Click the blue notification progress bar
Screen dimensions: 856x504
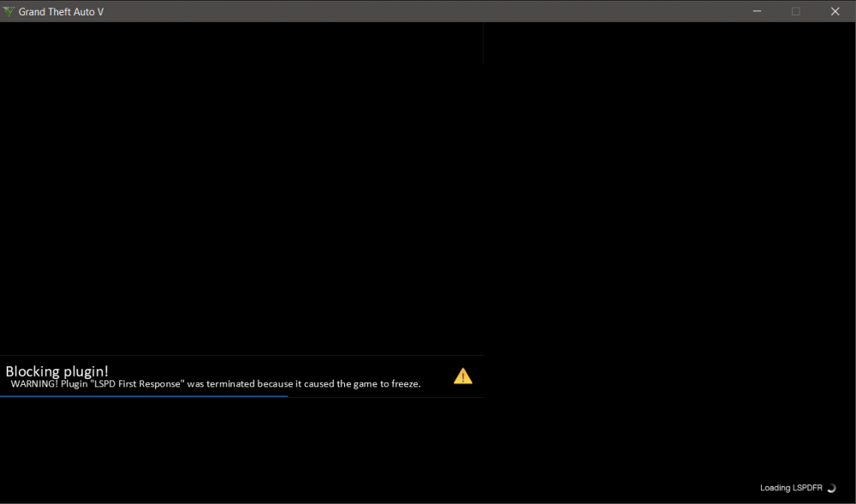pos(144,397)
